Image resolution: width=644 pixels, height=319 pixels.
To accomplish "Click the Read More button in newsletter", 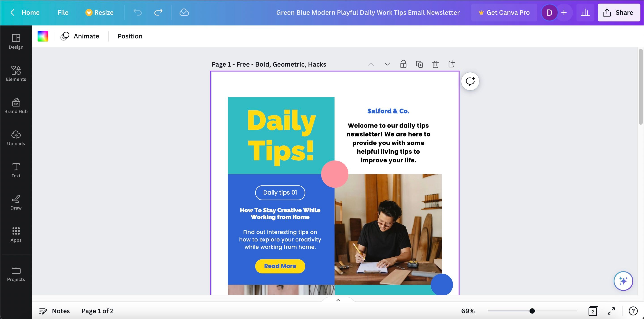I will tap(280, 266).
